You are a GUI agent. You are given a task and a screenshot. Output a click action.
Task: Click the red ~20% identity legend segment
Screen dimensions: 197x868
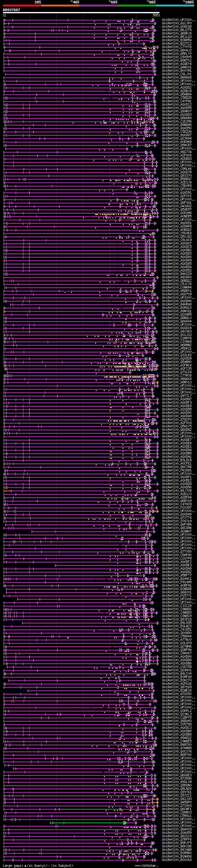(x=22, y=6)
